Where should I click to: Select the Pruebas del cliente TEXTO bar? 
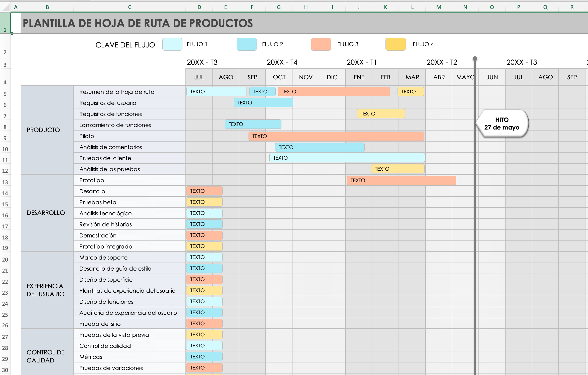pyautogui.click(x=347, y=158)
